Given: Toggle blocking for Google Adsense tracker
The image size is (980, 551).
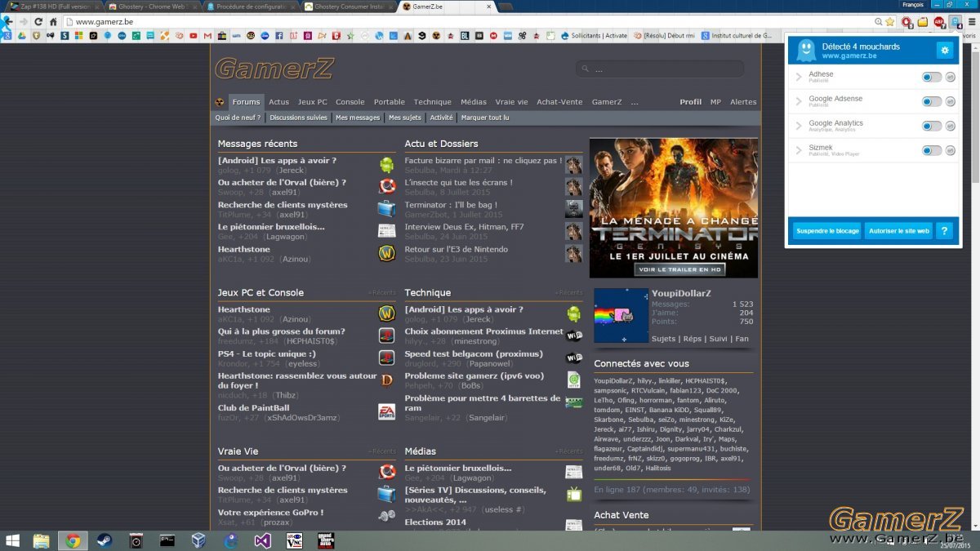Looking at the screenshot, I should tap(932, 101).
